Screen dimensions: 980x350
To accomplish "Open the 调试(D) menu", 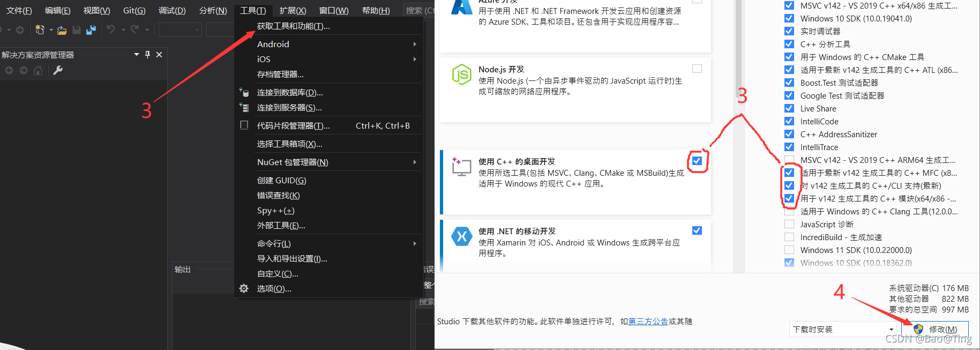I will pos(172,10).
